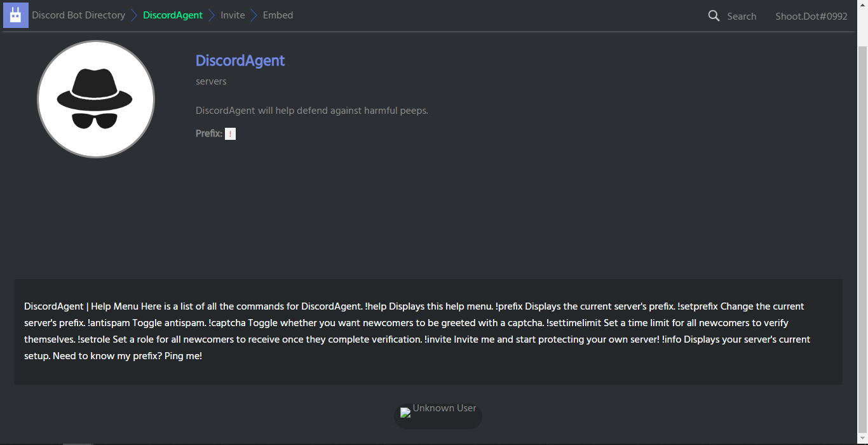868x445 pixels.
Task: Click the Shoot.Dot#0992 username
Action: pos(811,16)
